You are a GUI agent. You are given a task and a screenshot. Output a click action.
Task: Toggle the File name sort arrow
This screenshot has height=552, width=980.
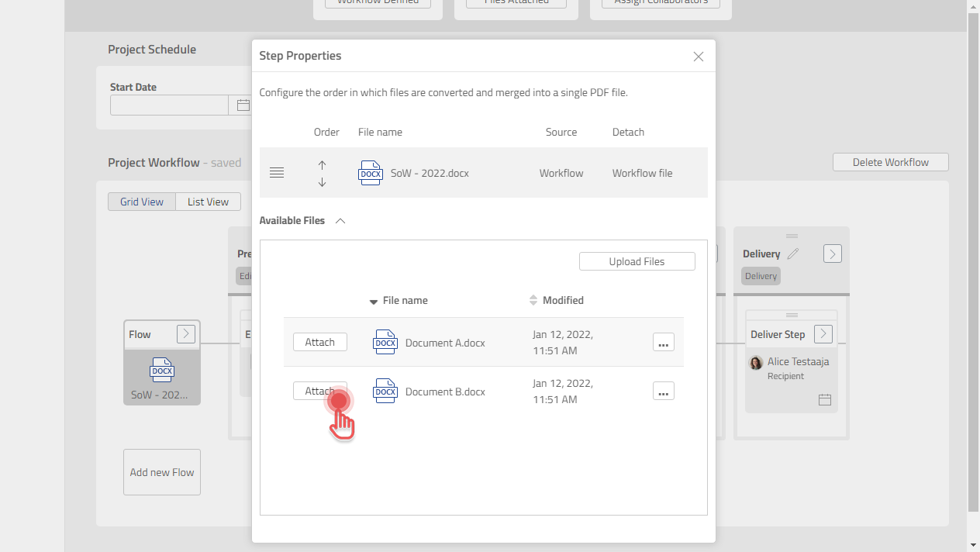[x=373, y=301]
